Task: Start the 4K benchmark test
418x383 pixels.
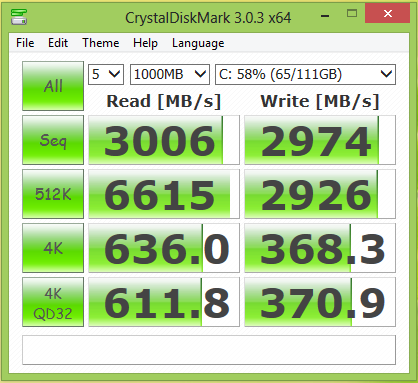Action: click(x=53, y=248)
